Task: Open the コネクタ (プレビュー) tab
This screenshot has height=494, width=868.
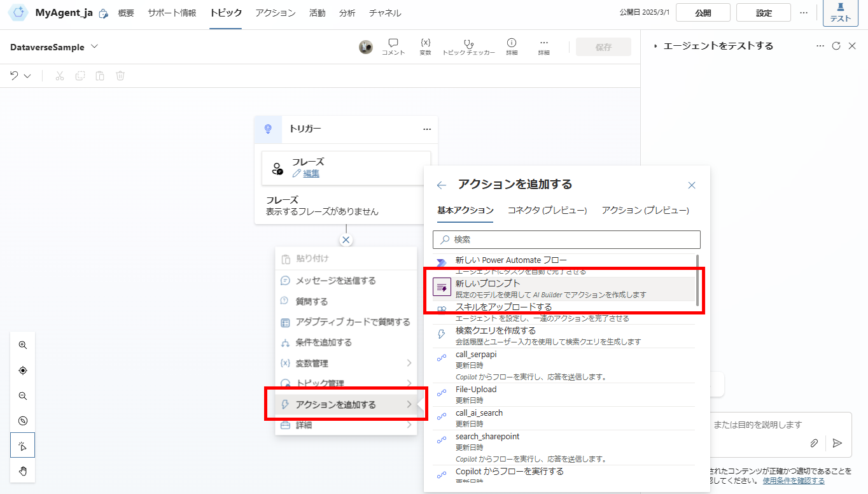Action: [x=547, y=210]
